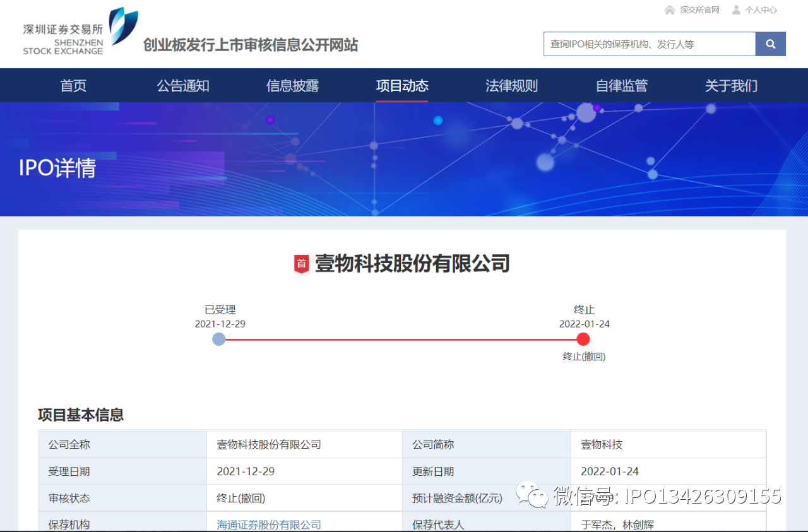808x532 pixels.
Task: Open the 自律监管 menu item
Action: pos(622,86)
